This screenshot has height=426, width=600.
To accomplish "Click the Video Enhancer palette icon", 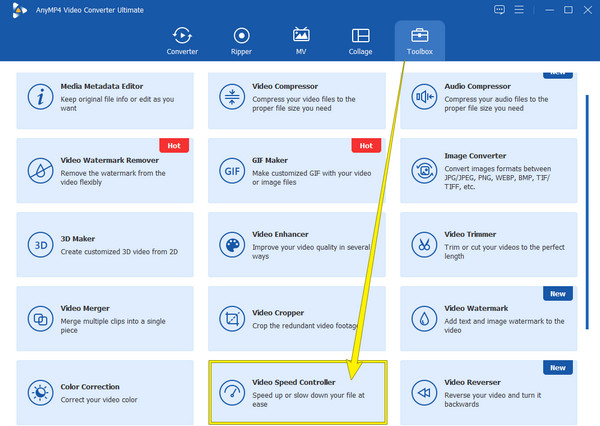I will point(232,245).
